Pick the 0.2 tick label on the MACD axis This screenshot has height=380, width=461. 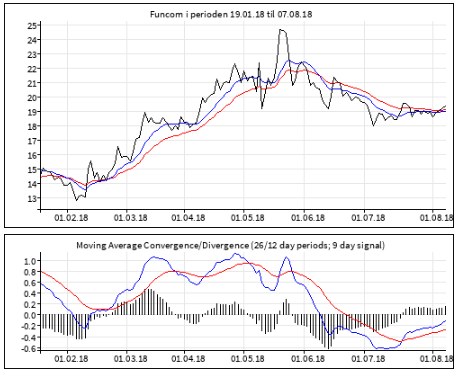30,305
